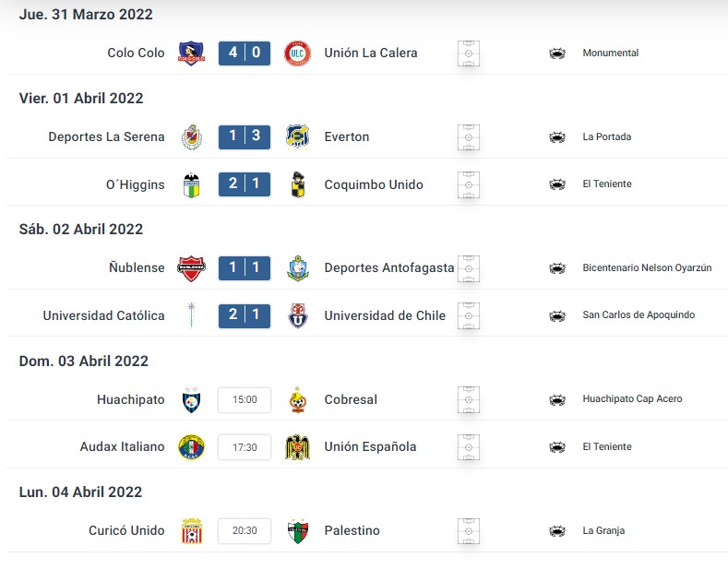
Task: Click the Unión La Calera ULC crest
Action: (297, 53)
